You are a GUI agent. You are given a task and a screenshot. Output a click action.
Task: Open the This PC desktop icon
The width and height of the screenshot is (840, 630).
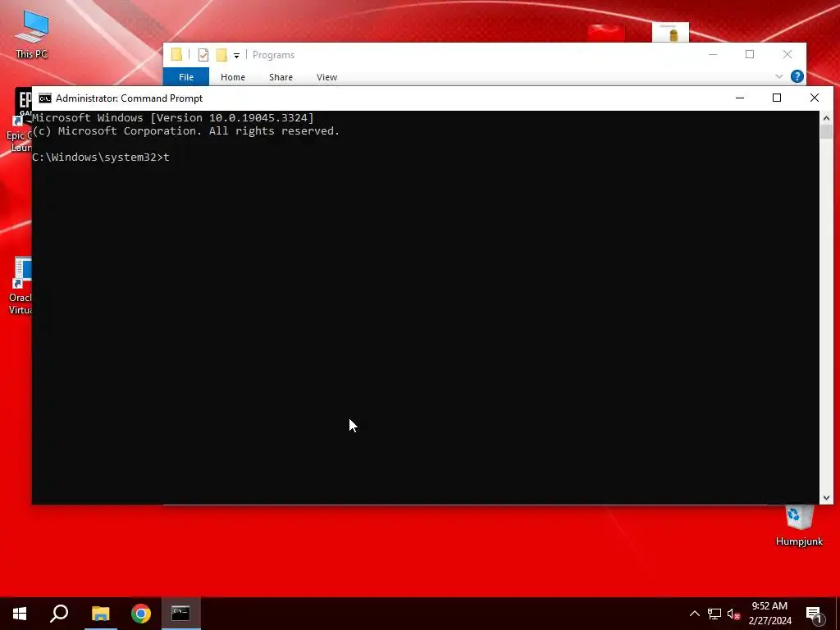32,34
